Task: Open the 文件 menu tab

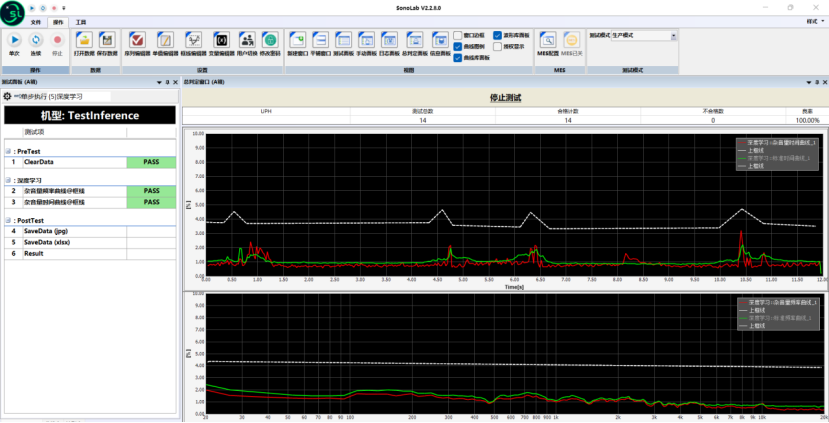Action: (x=36, y=21)
